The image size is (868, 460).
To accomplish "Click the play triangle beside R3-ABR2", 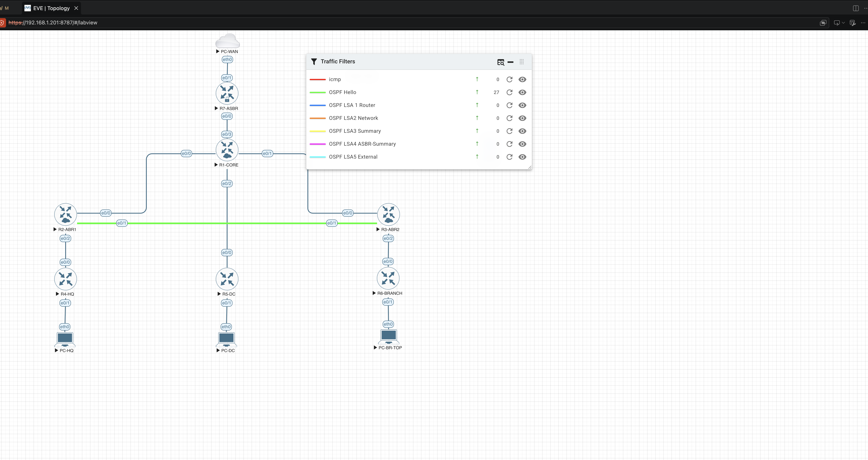I will tap(378, 229).
